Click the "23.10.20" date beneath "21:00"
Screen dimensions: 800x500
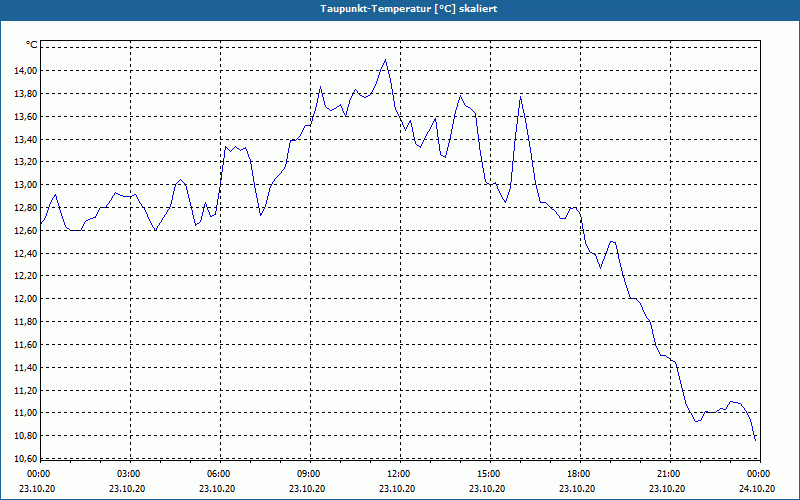coord(667,488)
